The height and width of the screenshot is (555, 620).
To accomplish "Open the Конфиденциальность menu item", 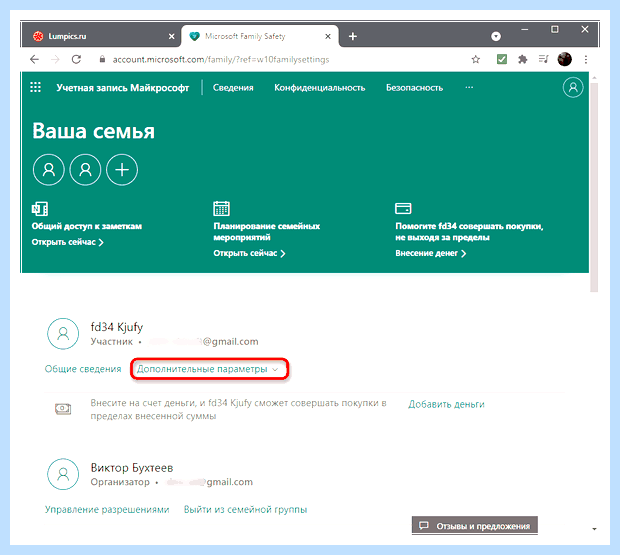I will [320, 88].
